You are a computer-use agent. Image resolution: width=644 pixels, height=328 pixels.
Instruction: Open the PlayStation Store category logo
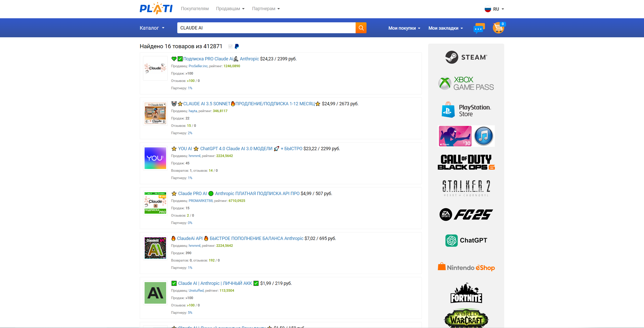(x=466, y=110)
